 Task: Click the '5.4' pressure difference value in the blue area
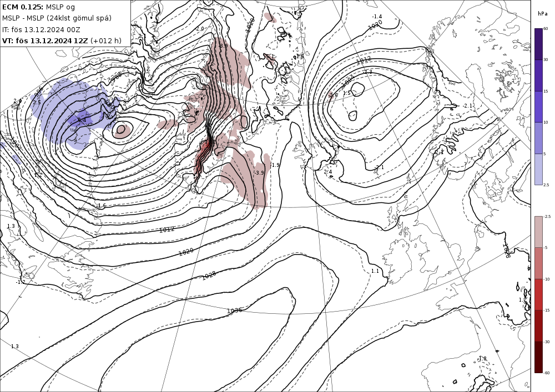coord(82,120)
